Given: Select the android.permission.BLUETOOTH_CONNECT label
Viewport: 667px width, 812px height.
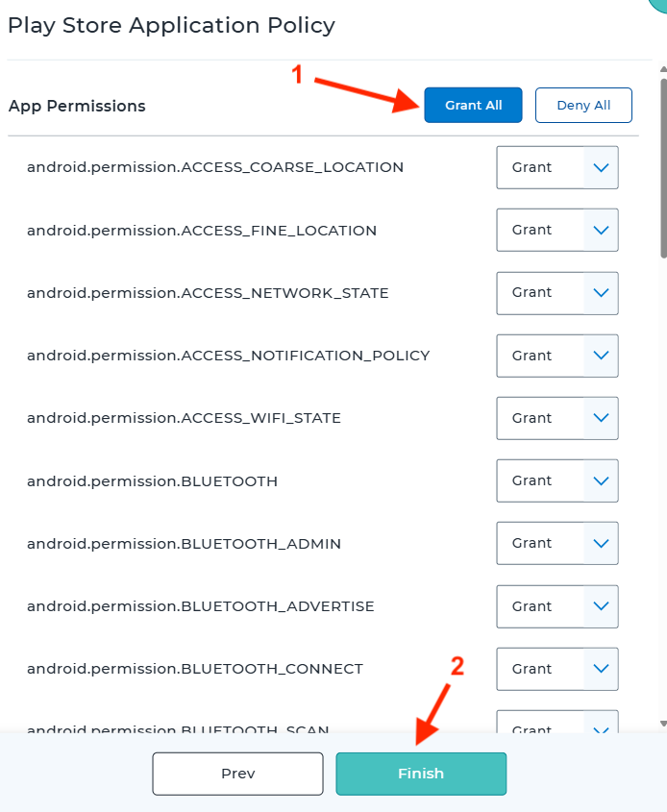Looking at the screenshot, I should point(195,669).
